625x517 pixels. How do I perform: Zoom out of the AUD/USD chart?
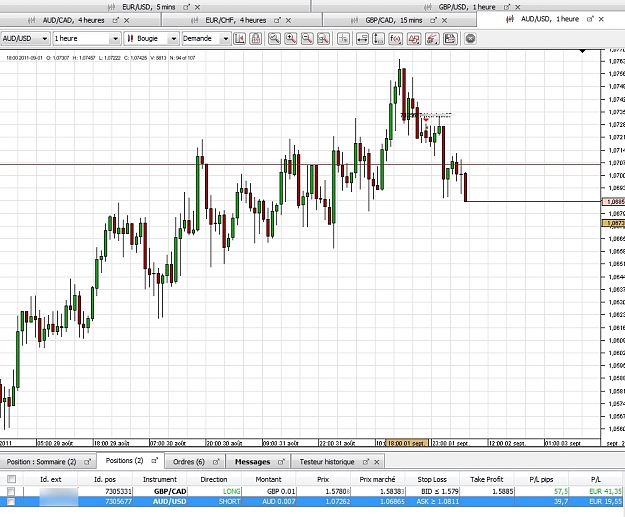[x=307, y=39]
